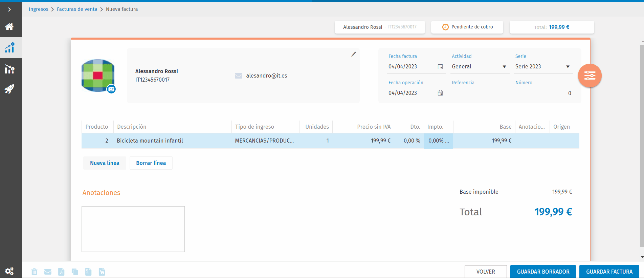Click inside the Anotaciones text area

pos(133,229)
